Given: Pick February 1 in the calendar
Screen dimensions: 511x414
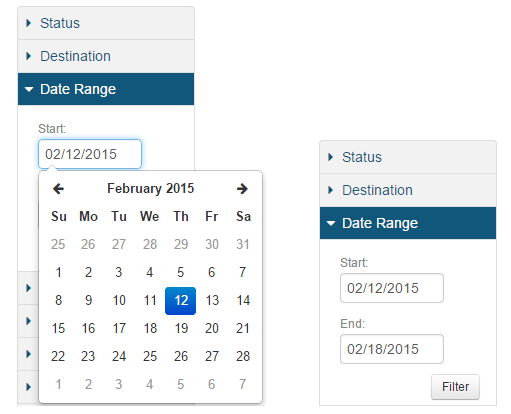Looking at the screenshot, I should [x=58, y=272].
